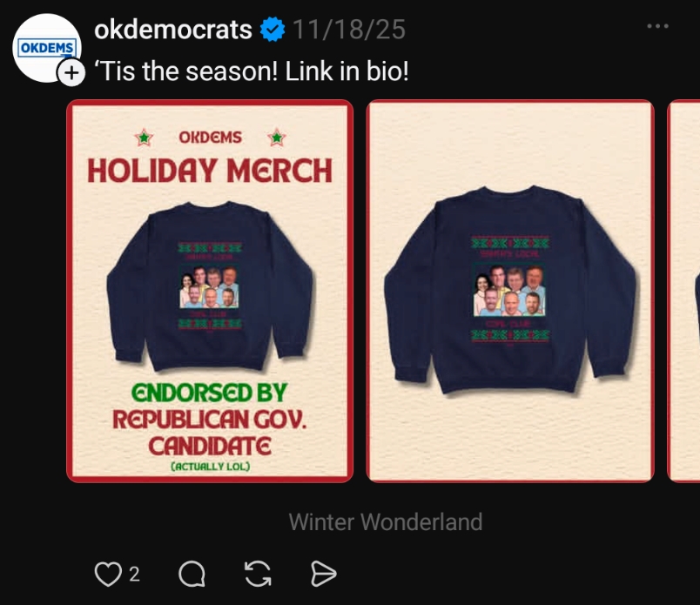Click the "Endorsed by" green text on poster
The image size is (700, 605).
(210, 393)
